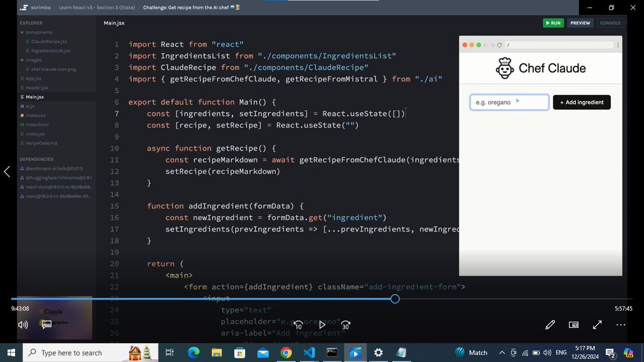Open Microsoft Edge from taskbar
Viewport: 644px width, 362px height.
193,352
